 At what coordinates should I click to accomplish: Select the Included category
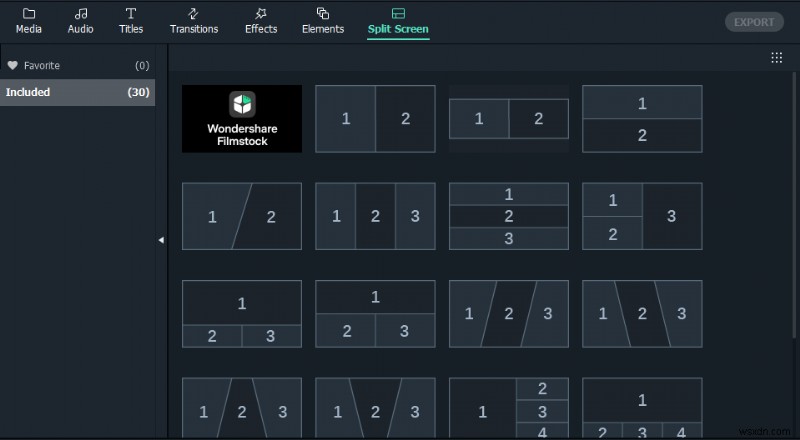click(x=77, y=92)
